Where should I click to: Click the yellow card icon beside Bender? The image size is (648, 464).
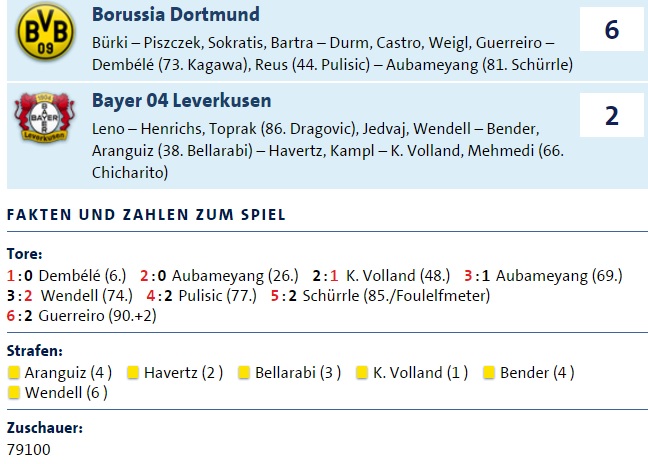point(488,373)
